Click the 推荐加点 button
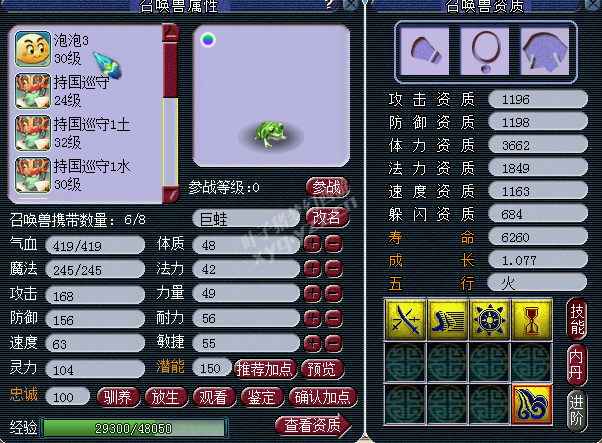Image resolution: width=602 pixels, height=443 pixels. point(265,369)
